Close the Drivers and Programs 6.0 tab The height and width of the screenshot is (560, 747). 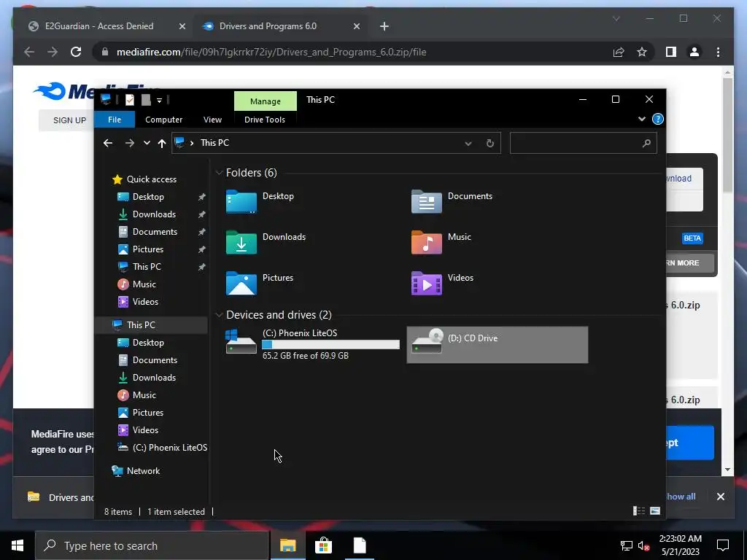(x=356, y=26)
